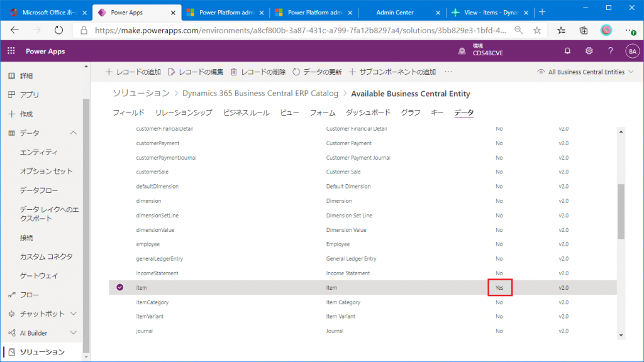Click the データの更新 button
Viewport: 644px width, 362px height.
[317, 72]
